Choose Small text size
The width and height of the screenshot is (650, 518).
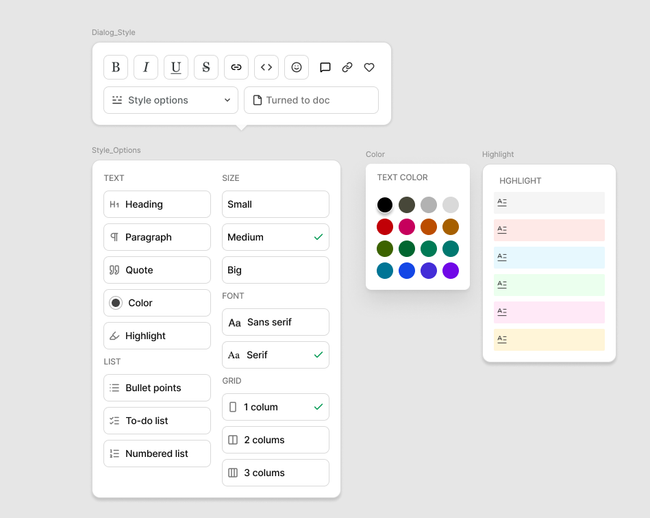coord(276,204)
